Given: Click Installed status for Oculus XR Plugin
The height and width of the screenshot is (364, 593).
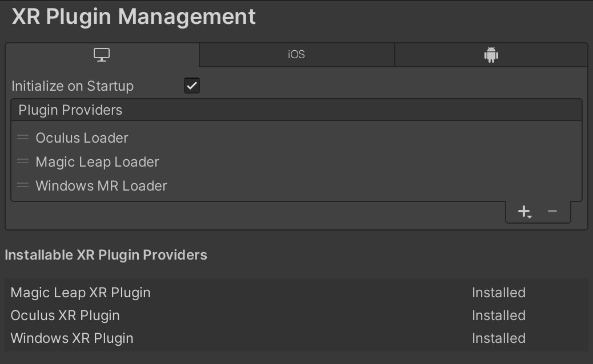Looking at the screenshot, I should (498, 316).
